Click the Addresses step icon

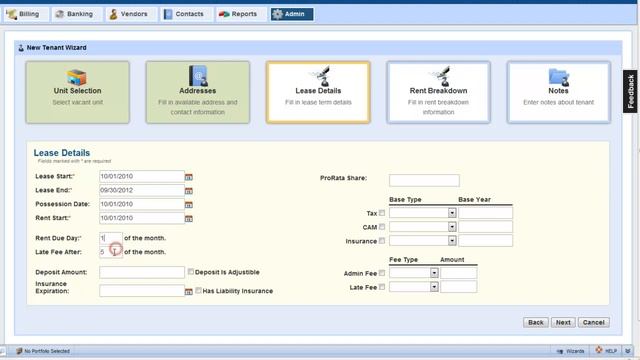(198, 76)
